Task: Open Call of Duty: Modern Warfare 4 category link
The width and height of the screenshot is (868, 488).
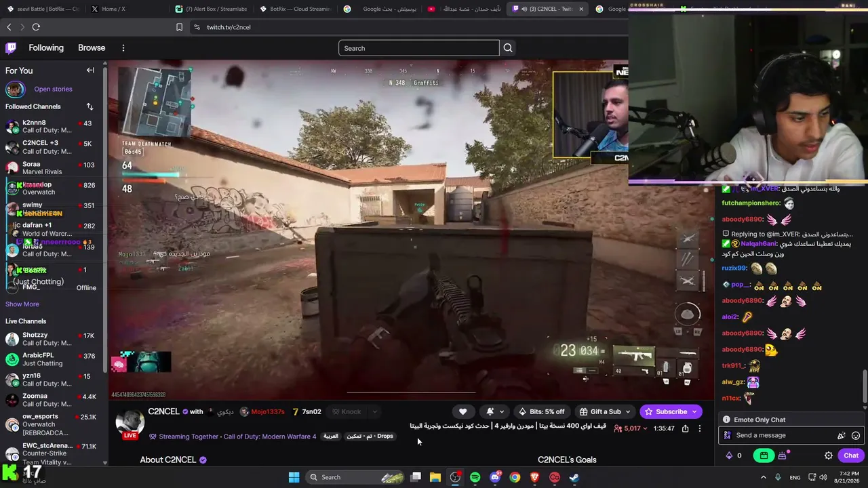Action: (270, 436)
